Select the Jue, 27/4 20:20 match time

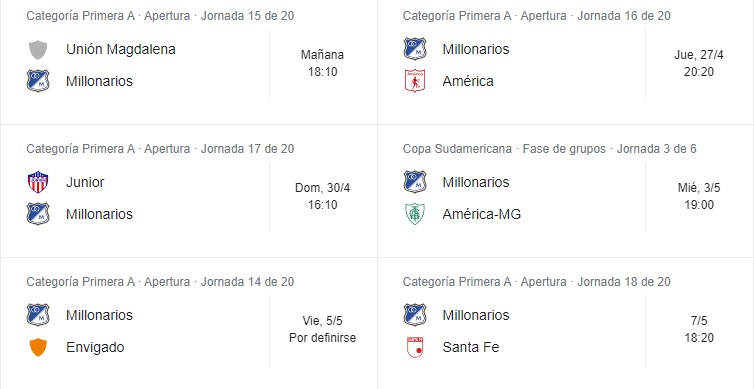(699, 63)
